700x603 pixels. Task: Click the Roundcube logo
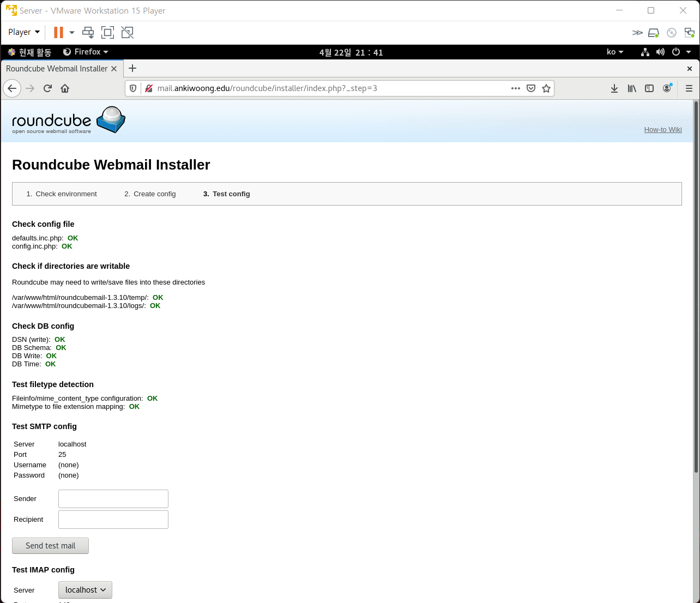coord(69,120)
